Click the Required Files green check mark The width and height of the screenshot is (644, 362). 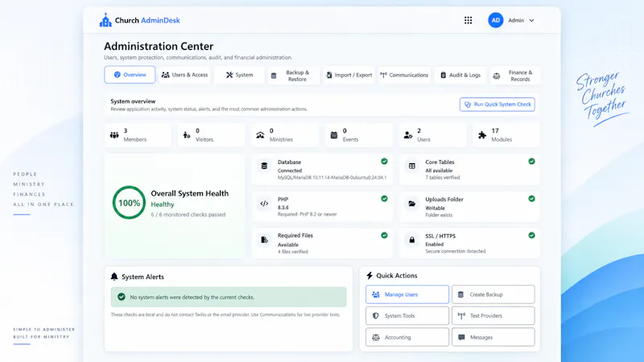tap(384, 235)
